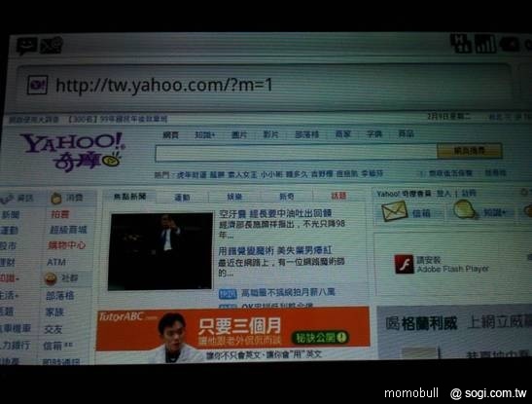Image resolution: width=532 pixels, height=404 pixels.
Task: Click the 社群 smiley face icon
Action: 51,279
